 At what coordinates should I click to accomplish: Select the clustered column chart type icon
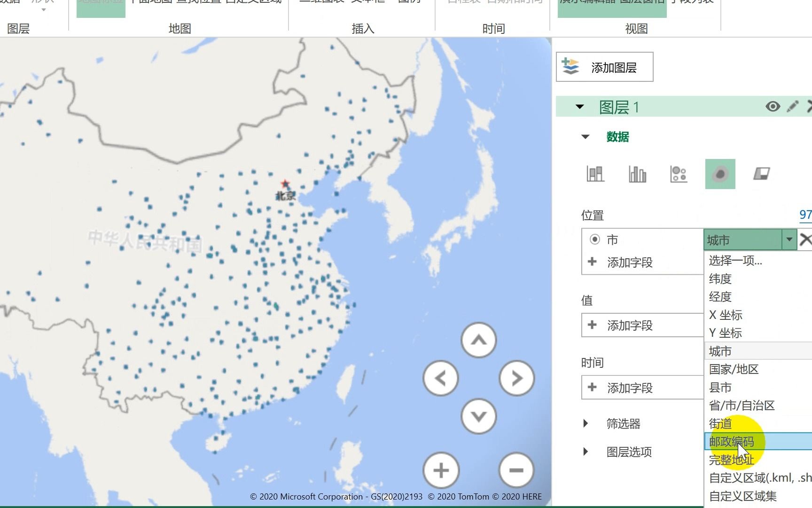pos(637,174)
